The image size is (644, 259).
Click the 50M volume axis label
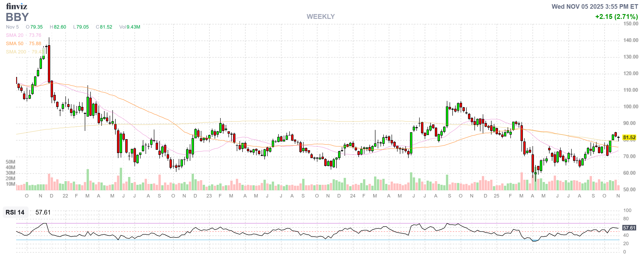(10, 162)
